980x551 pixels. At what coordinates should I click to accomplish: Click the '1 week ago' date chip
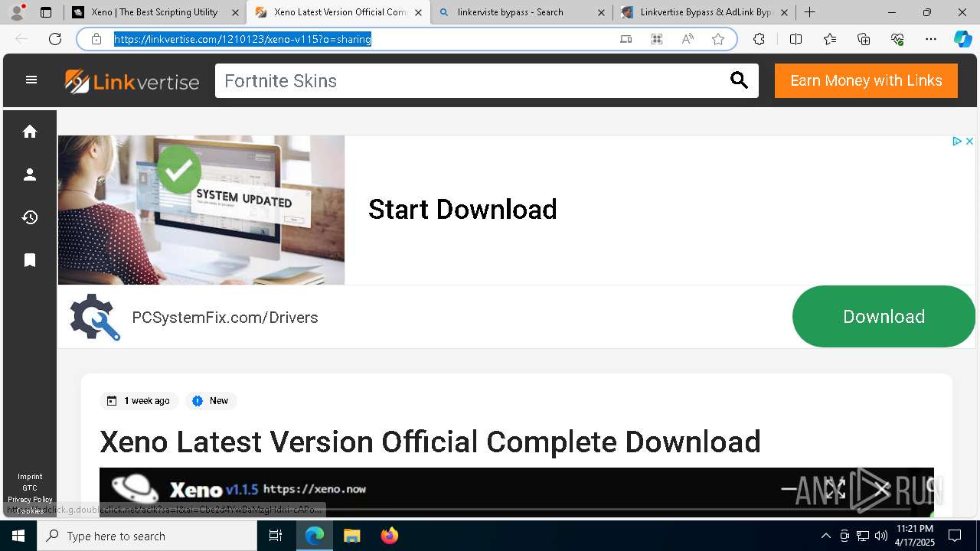(139, 401)
